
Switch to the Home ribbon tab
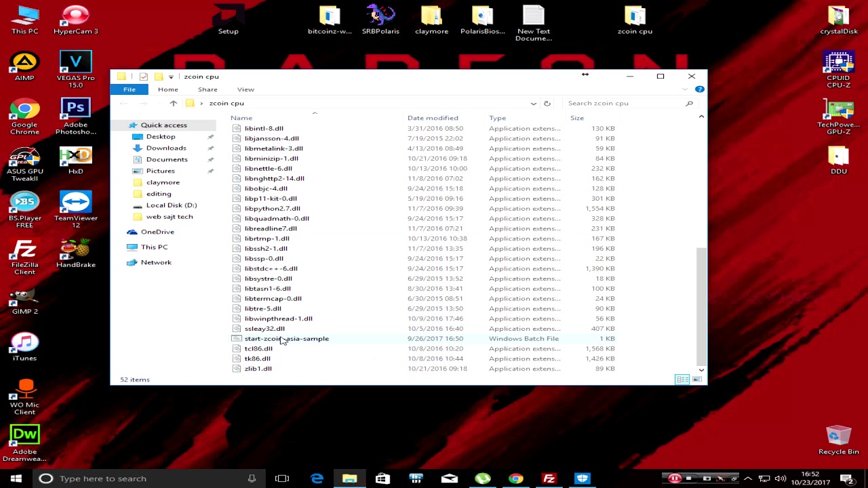pos(167,89)
